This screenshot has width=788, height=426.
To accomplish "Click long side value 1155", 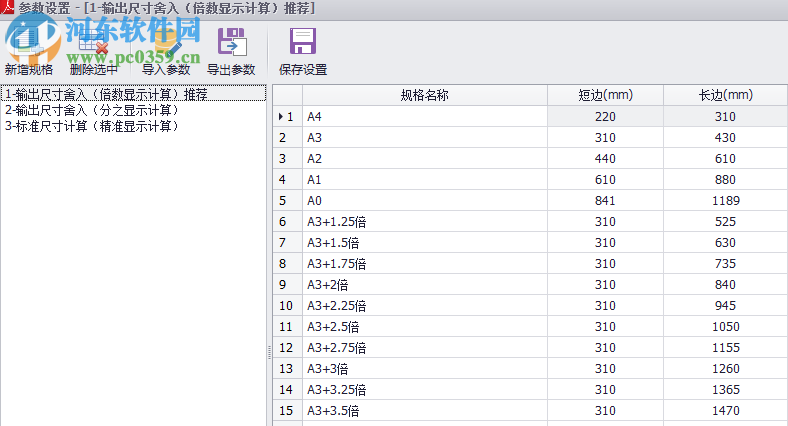I will coord(726,348).
